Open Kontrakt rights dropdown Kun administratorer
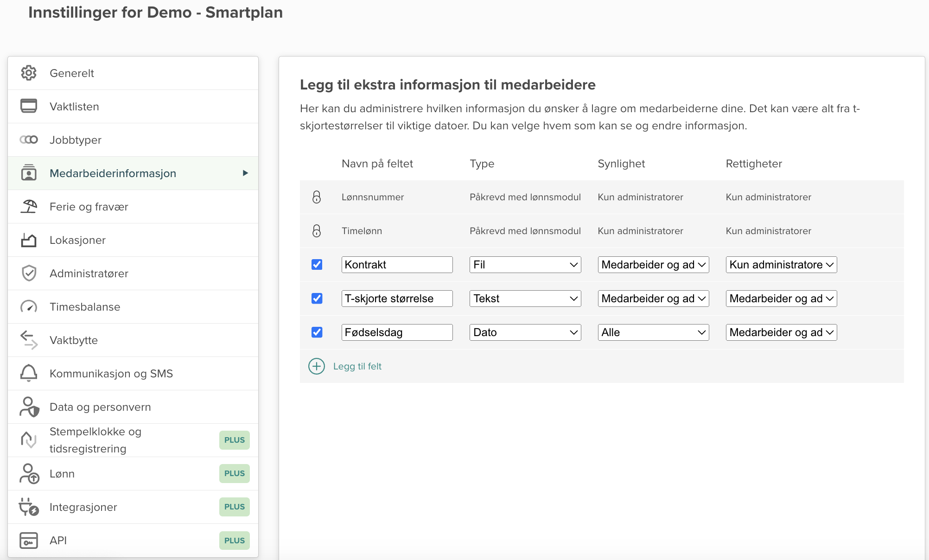929x560 pixels. [x=781, y=265]
